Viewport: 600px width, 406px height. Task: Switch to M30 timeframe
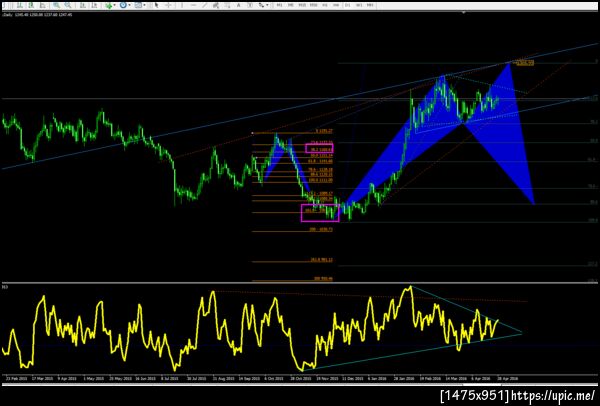pyautogui.click(x=314, y=5)
